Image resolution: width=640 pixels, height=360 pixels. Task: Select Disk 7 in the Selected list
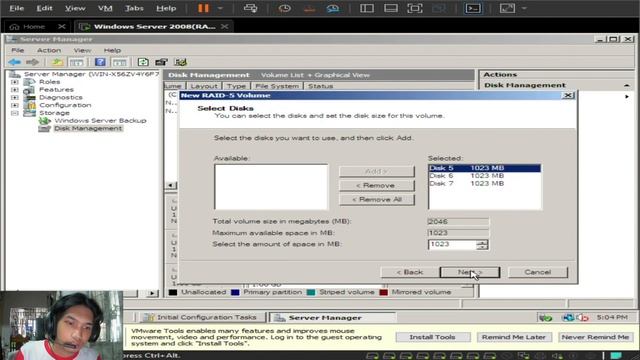[484, 184]
